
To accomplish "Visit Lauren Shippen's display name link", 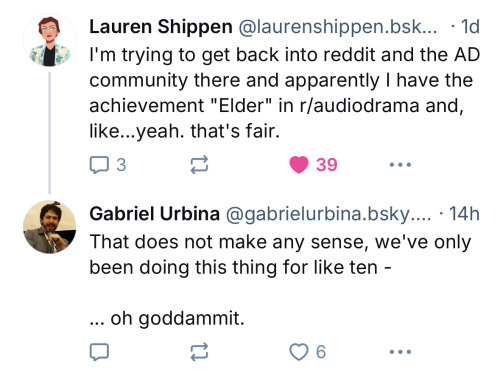I will pos(161,27).
